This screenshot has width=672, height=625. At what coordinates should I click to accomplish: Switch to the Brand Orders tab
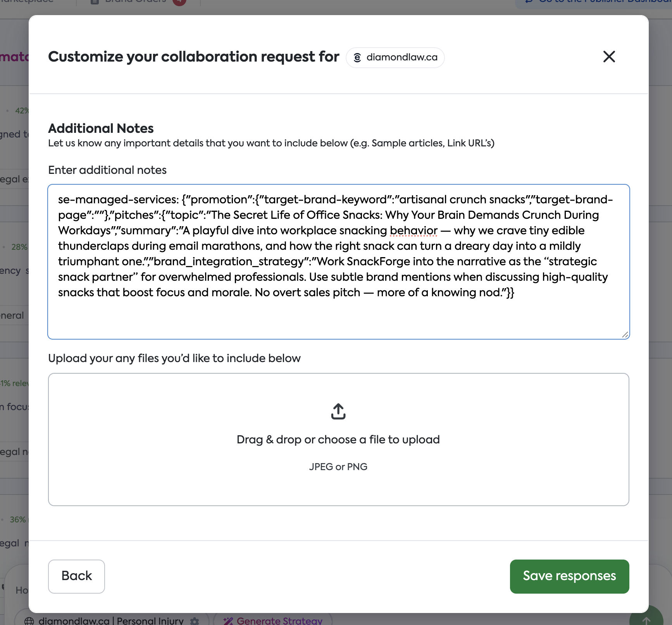point(135,2)
